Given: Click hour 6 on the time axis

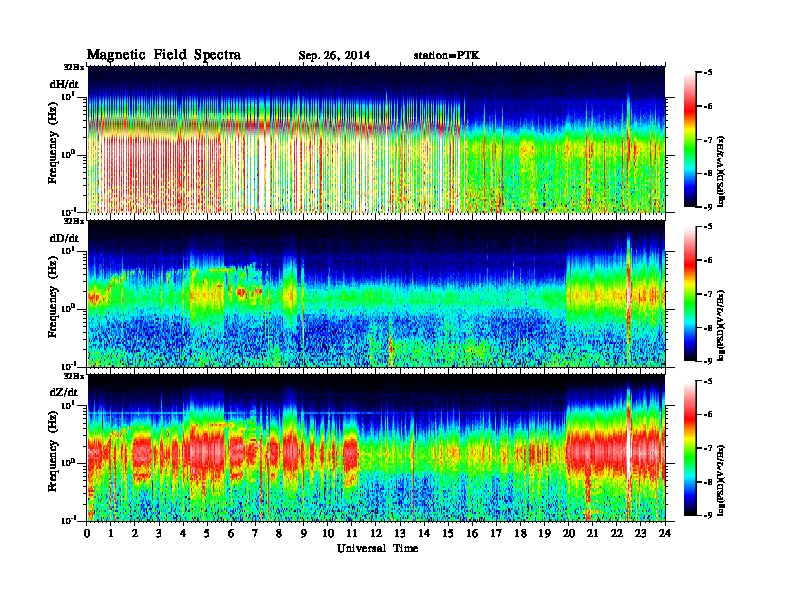Looking at the screenshot, I should tap(231, 533).
